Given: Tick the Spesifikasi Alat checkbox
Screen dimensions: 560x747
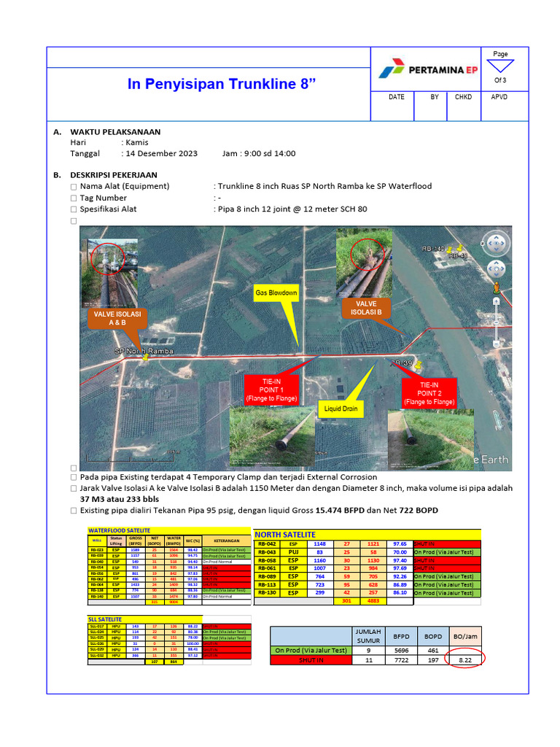Looking at the screenshot, I should (74, 209).
